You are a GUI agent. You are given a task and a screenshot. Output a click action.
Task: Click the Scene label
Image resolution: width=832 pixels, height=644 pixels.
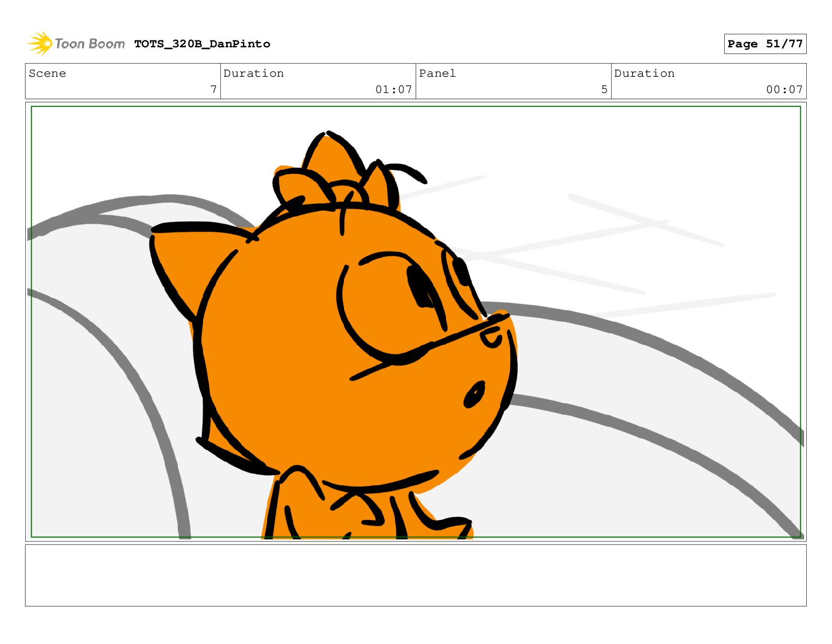(x=47, y=74)
